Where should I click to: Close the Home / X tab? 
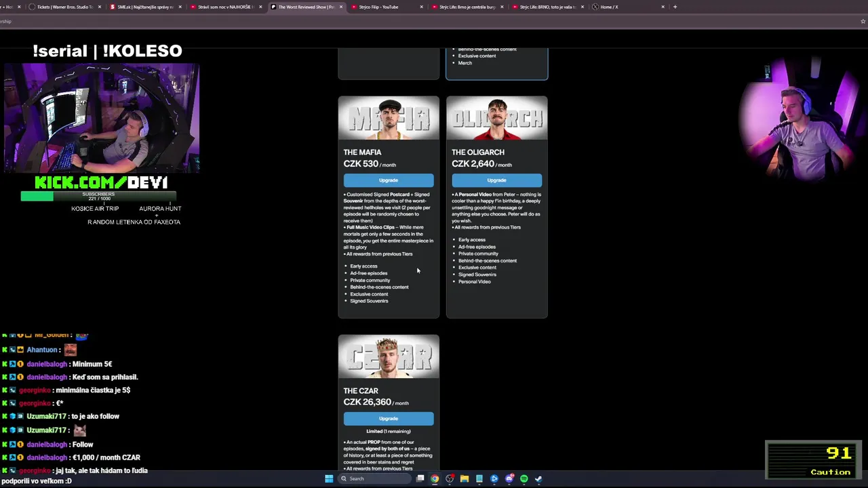[x=663, y=7]
